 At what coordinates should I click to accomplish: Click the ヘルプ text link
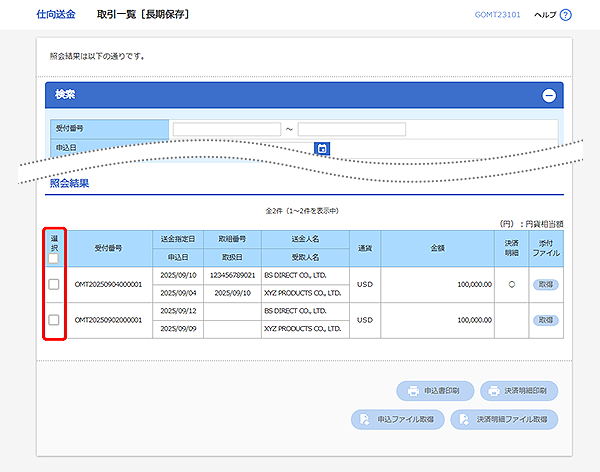tap(545, 15)
